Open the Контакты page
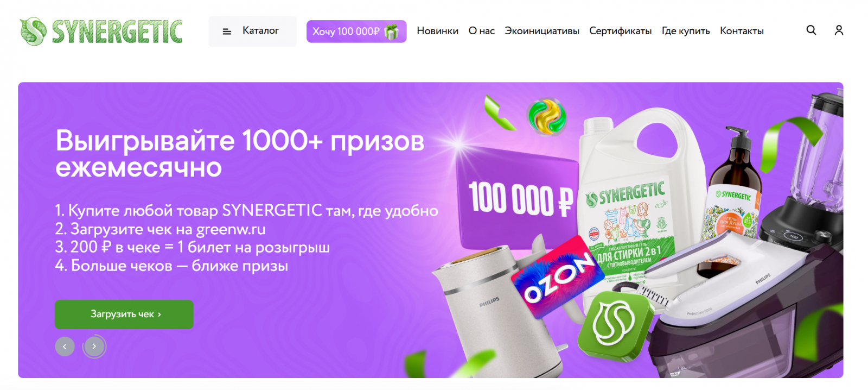This screenshot has height=390, width=868. [x=742, y=31]
